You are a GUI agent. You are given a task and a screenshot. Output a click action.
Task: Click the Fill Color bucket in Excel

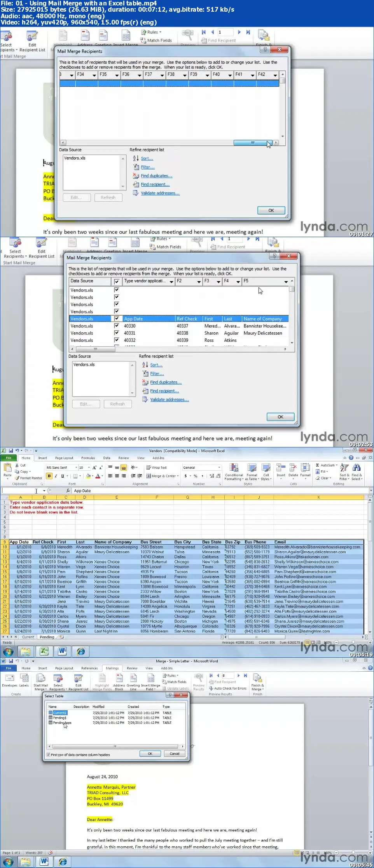88,476
